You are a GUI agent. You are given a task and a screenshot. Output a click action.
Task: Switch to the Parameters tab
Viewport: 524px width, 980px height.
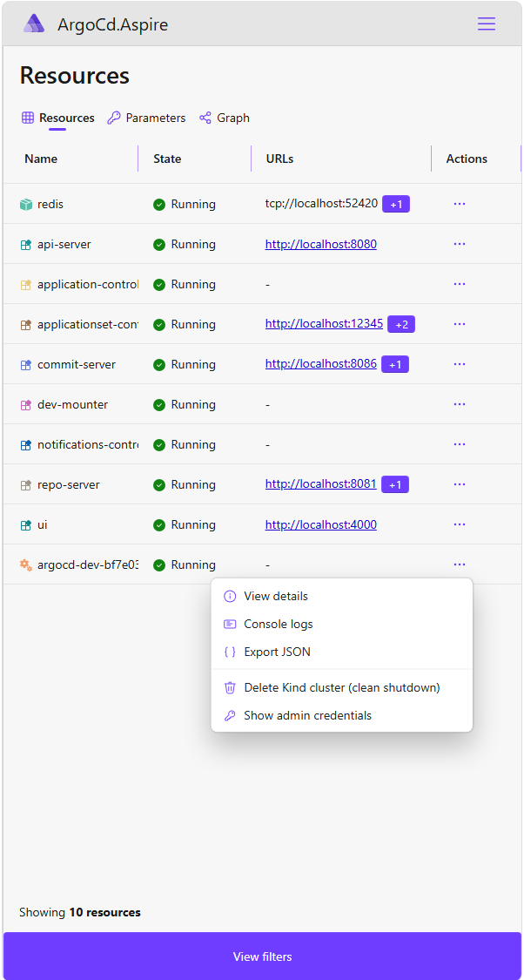(146, 118)
